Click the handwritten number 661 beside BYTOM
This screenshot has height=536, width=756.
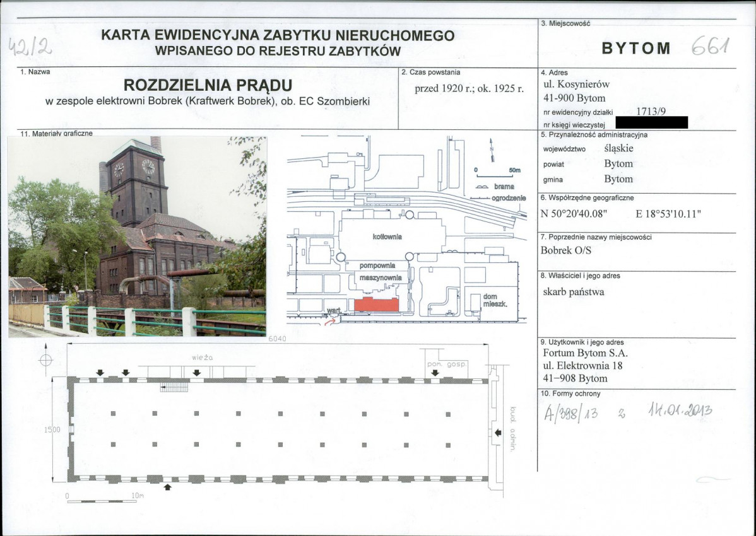point(711,46)
